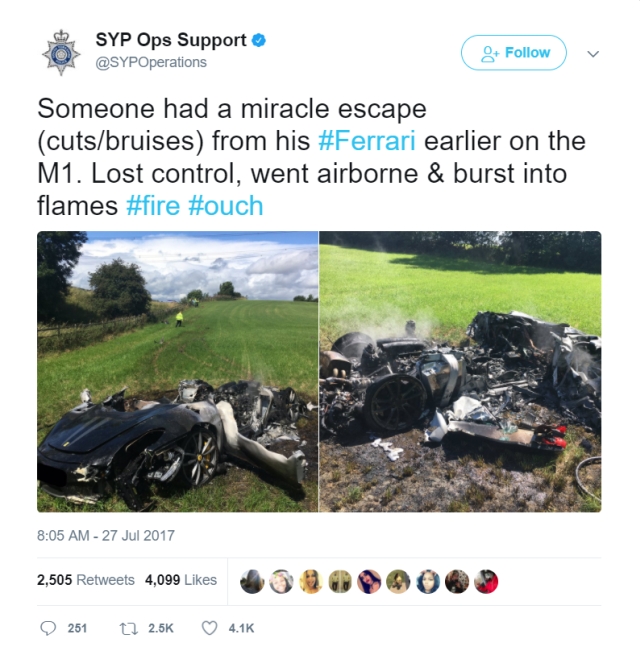
Task: Open the reply speech bubble icon
Action: (48, 628)
